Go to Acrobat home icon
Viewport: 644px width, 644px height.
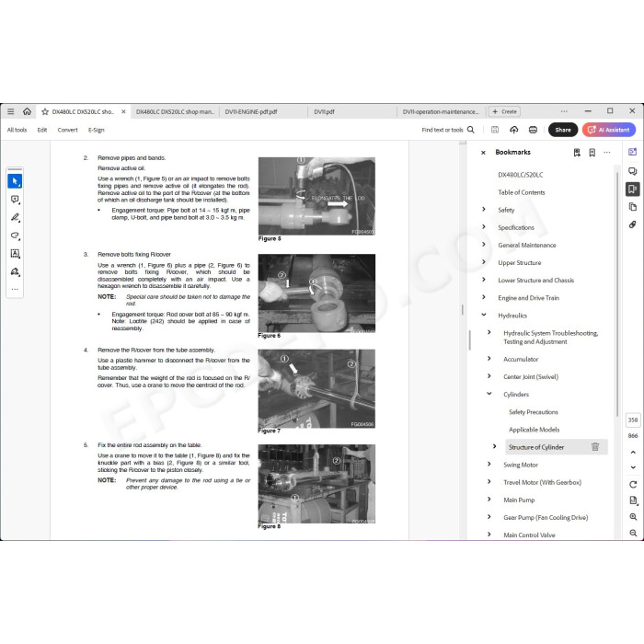[27, 111]
